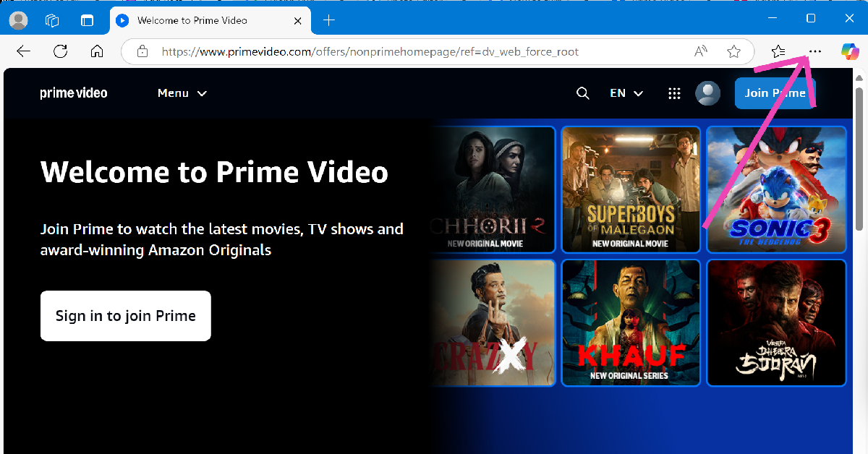Screen dimensions: 868x454
Task: Click the primevideo.com address bar URL
Action: coord(370,51)
